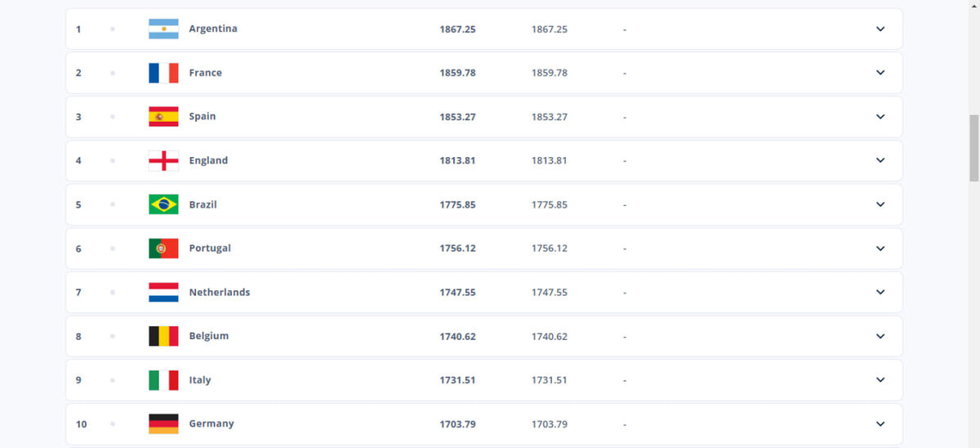Open the Portugal team name link
Viewport: 980px width, 448px height.
coord(210,248)
